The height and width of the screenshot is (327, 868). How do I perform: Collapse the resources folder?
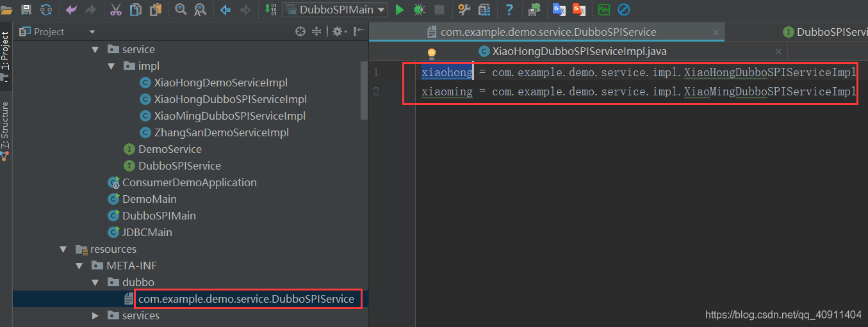63,250
